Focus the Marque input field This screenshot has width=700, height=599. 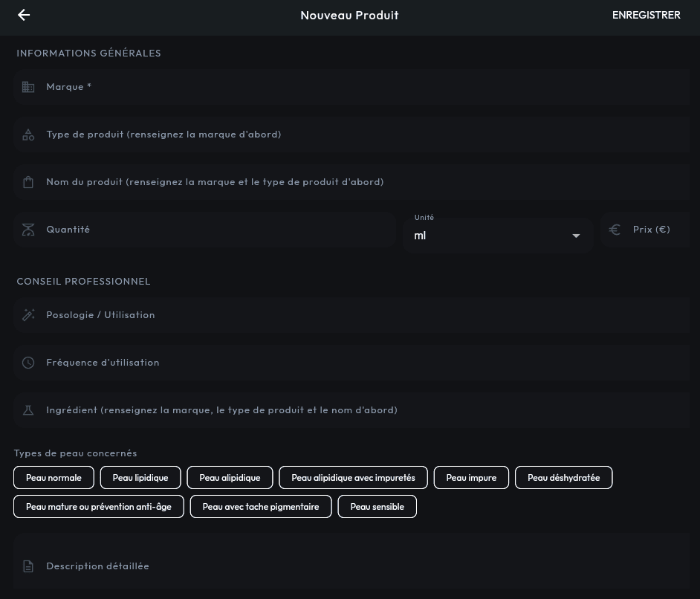[x=351, y=87]
